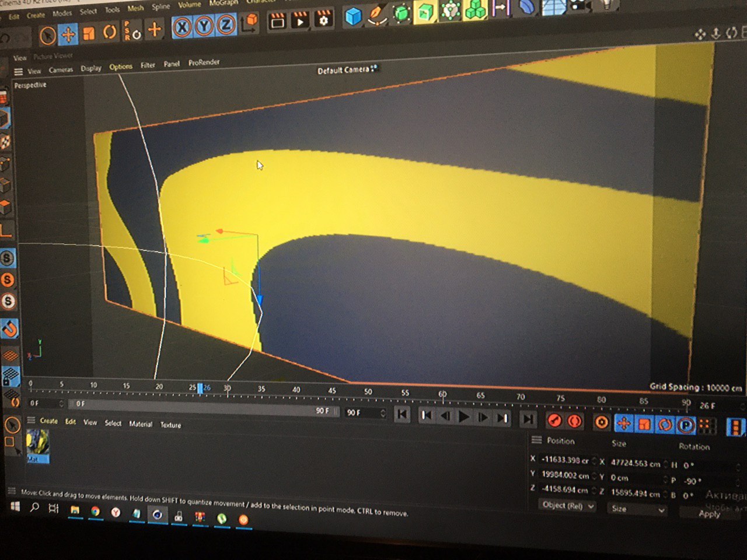The height and width of the screenshot is (560, 747).
Task: Open the yellow-highlighted Extrude generator icon
Action: pyautogui.click(x=425, y=12)
